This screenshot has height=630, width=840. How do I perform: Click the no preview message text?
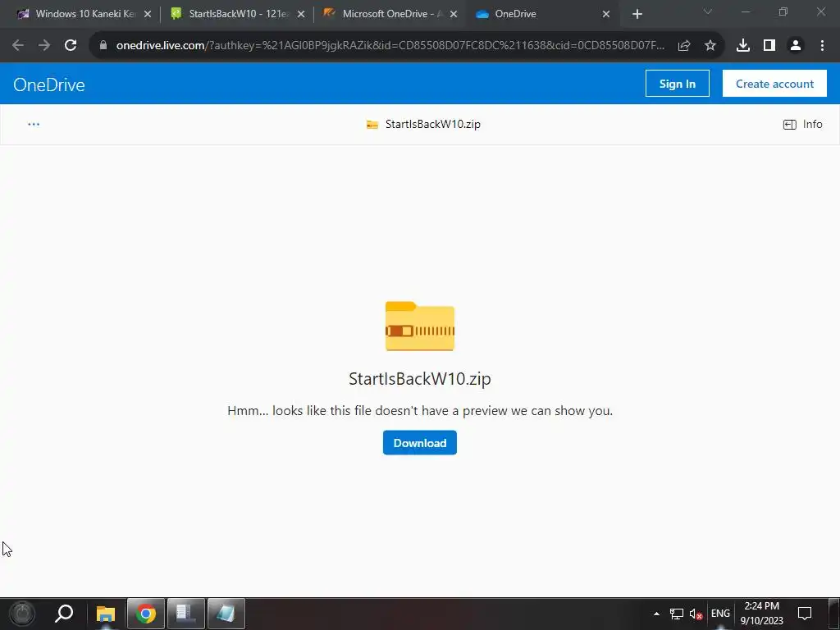tap(420, 411)
